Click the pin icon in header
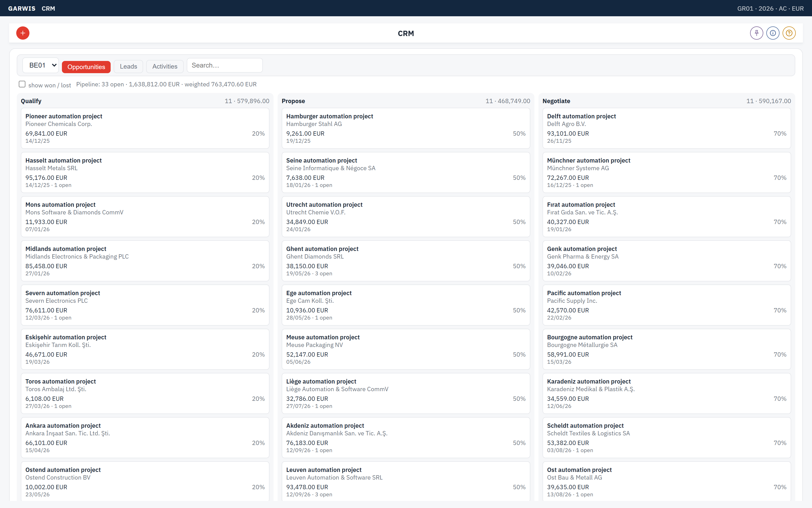This screenshot has width=812, height=508. click(x=756, y=33)
